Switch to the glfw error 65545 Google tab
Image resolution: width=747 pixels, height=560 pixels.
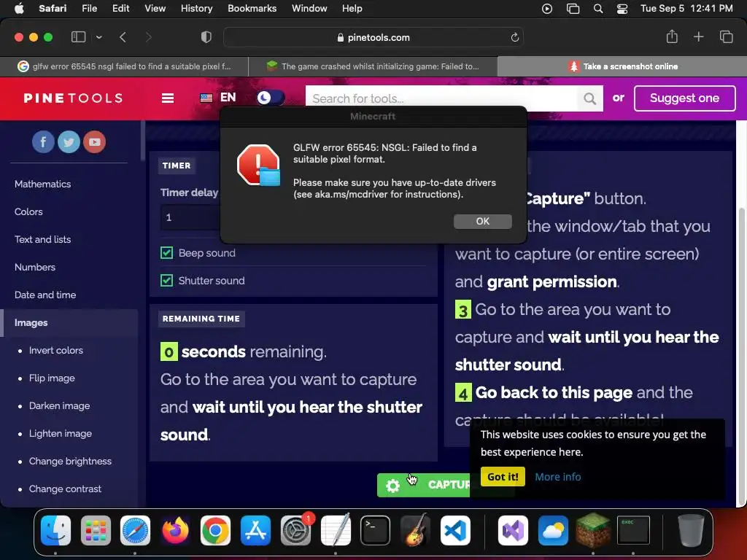pyautogui.click(x=124, y=66)
